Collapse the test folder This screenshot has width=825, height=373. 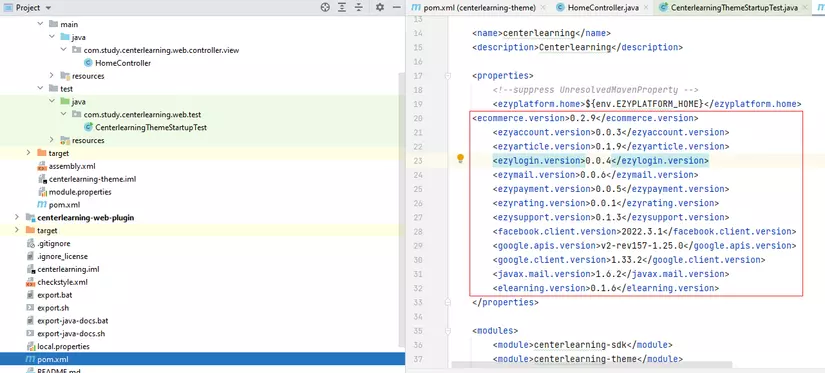coord(41,88)
